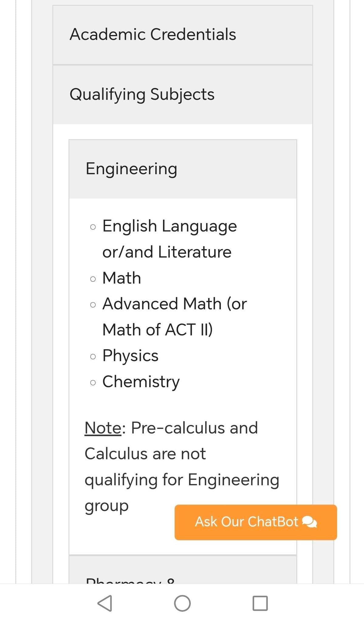Click the Pre-calculus and Calculus note text
Screen dimensions: 364x623
[182, 467]
